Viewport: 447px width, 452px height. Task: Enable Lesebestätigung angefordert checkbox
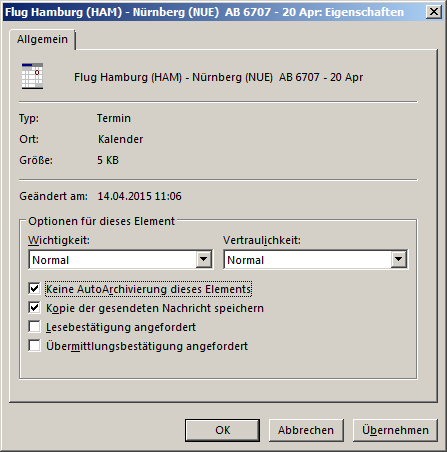34,327
